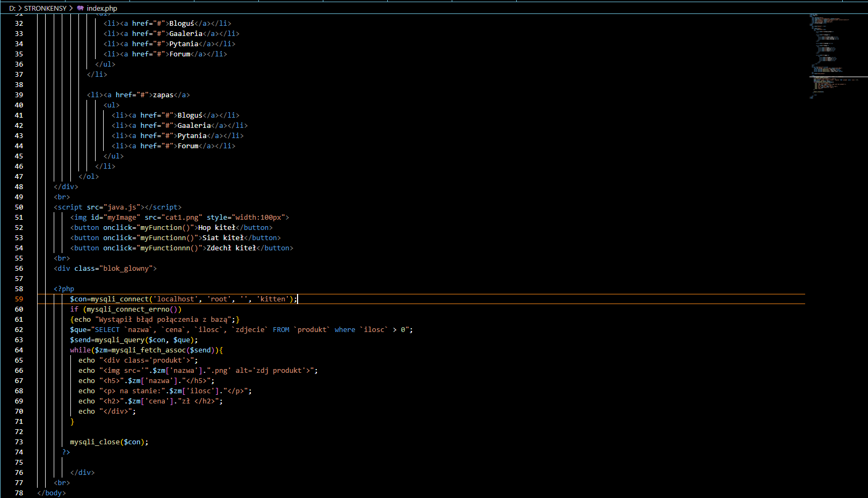Click 'Hop kiteł' button text in code

pos(216,228)
